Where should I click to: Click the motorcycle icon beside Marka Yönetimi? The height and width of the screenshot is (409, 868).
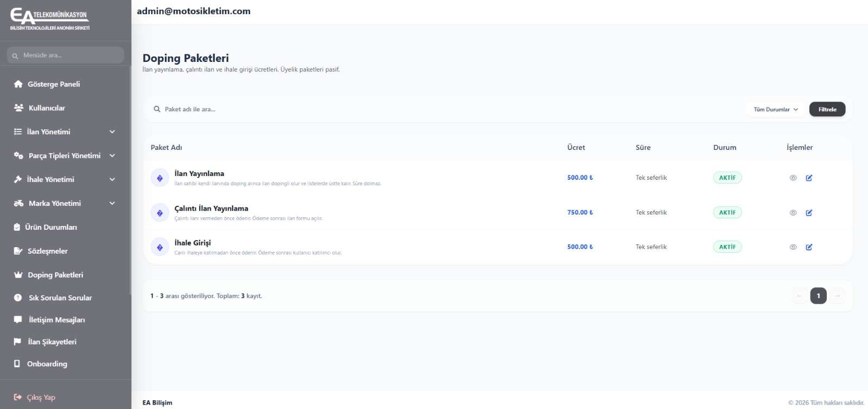(18, 204)
